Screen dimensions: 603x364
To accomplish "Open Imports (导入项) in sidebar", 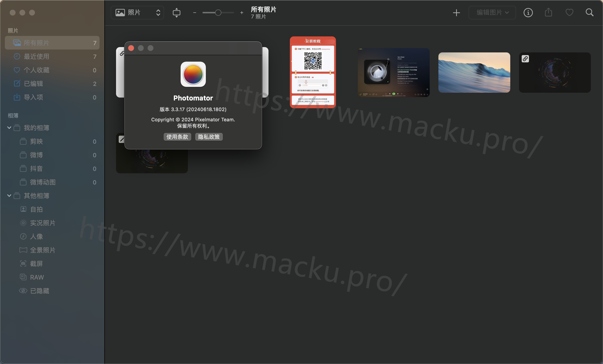I will (x=52, y=97).
